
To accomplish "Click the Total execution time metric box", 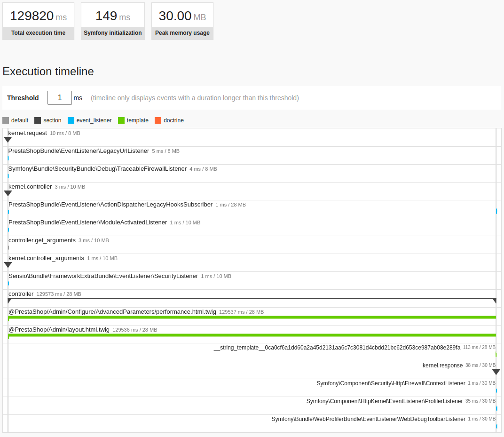I will pyautogui.click(x=38, y=21).
